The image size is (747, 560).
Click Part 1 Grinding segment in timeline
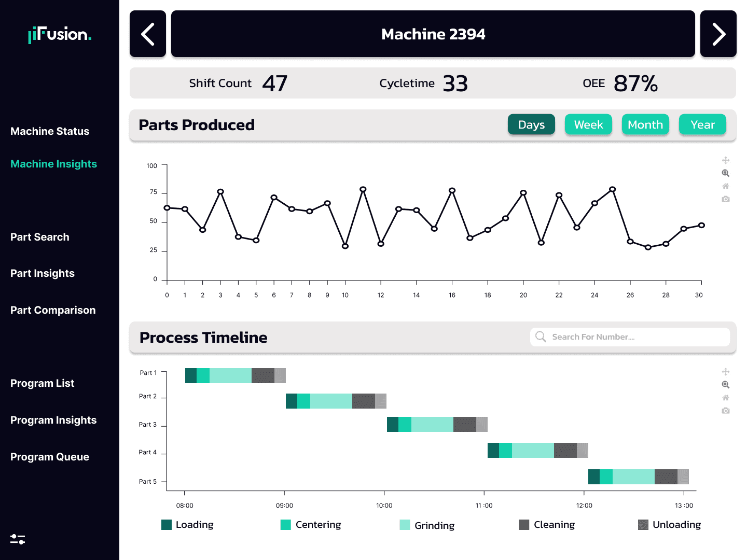coord(230,375)
